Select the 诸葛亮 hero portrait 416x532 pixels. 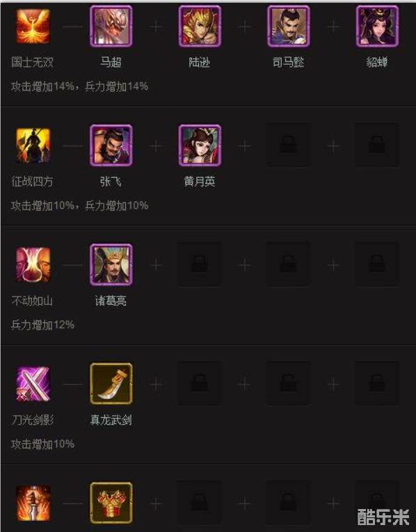point(111,265)
